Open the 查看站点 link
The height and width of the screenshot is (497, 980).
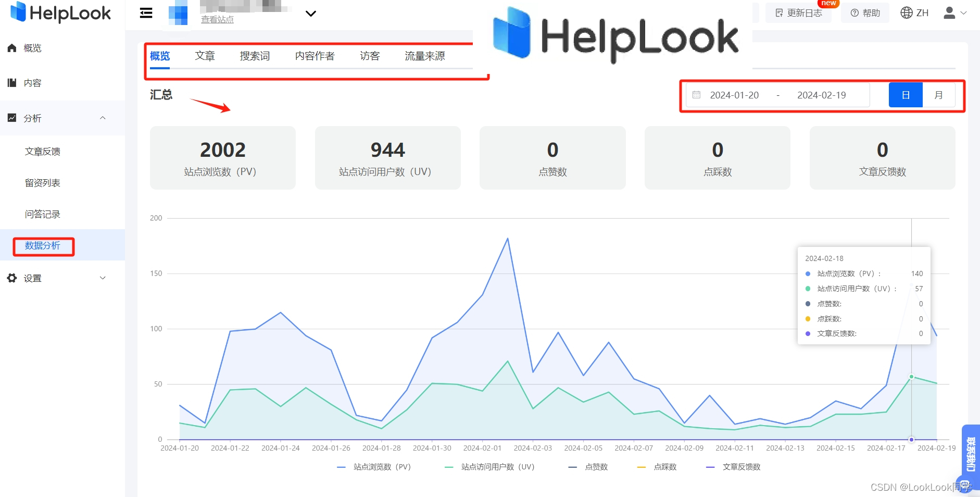pyautogui.click(x=217, y=19)
